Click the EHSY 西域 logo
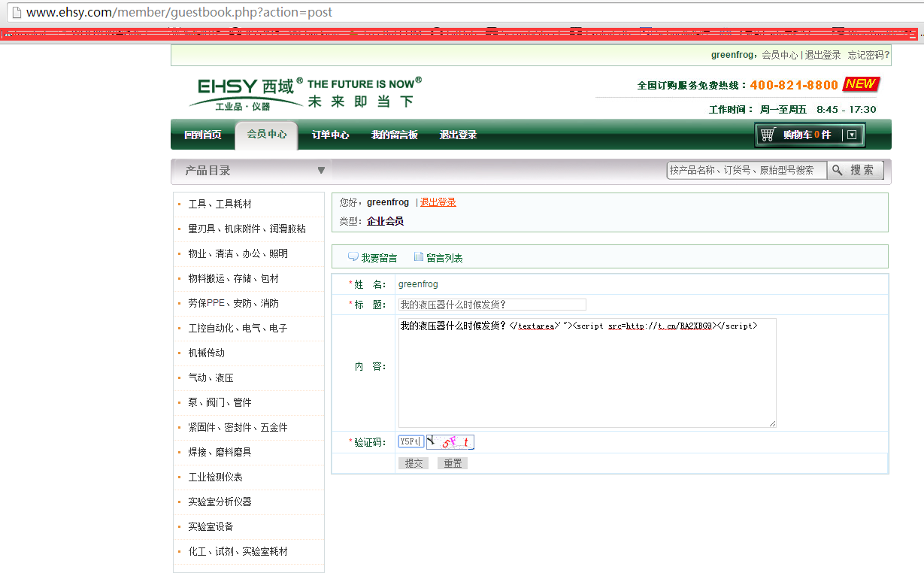The image size is (924, 573). 247,94
